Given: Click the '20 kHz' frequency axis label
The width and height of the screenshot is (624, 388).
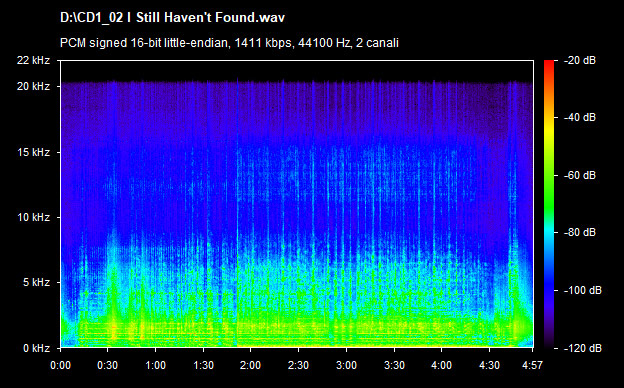Looking at the screenshot, I should (33, 86).
